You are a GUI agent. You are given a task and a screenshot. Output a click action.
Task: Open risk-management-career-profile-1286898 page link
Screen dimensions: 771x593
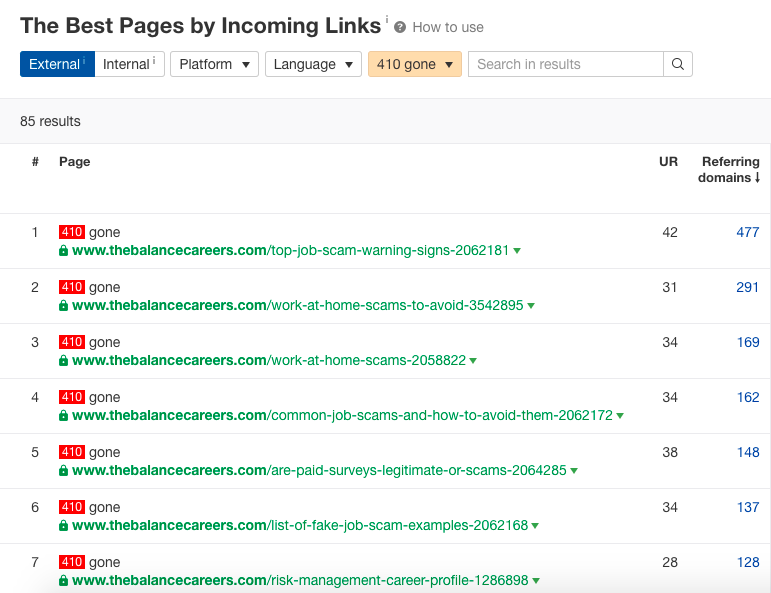click(x=300, y=581)
